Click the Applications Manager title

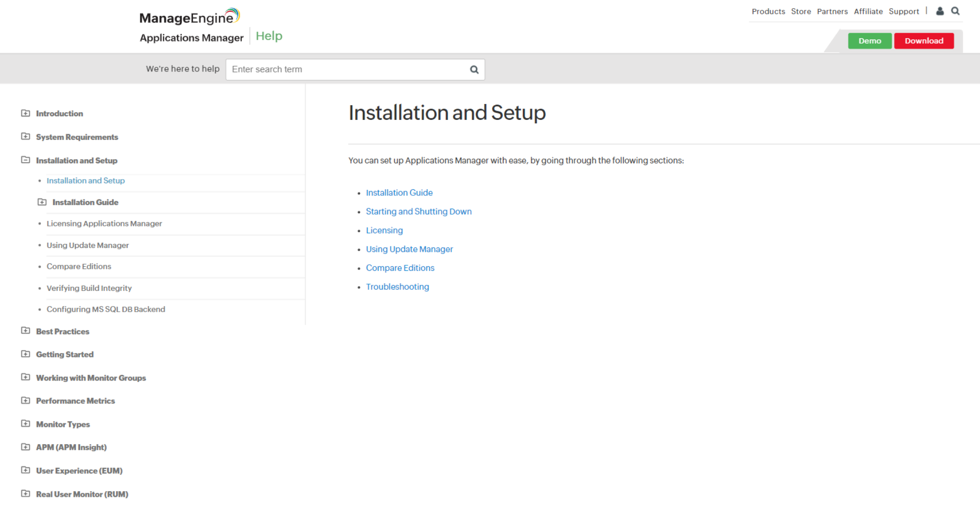click(191, 38)
